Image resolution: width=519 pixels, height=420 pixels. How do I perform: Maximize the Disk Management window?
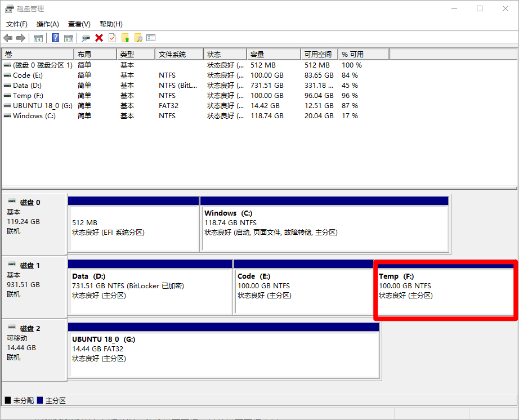[x=480, y=9]
